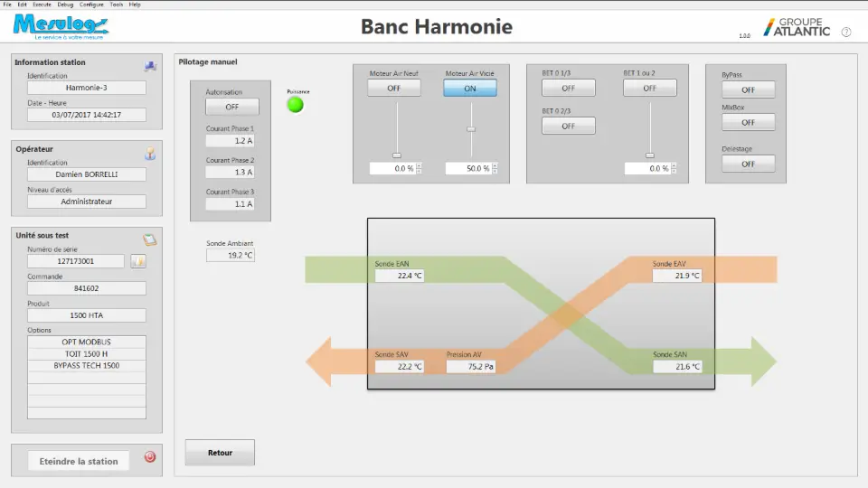This screenshot has width=868, height=488.
Task: Click the Retour button
Action: click(220, 453)
